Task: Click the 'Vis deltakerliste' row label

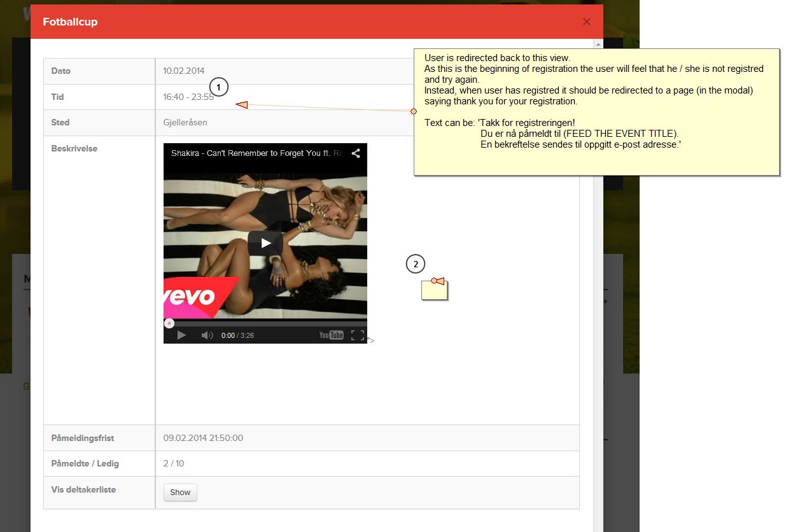Action: (x=83, y=490)
